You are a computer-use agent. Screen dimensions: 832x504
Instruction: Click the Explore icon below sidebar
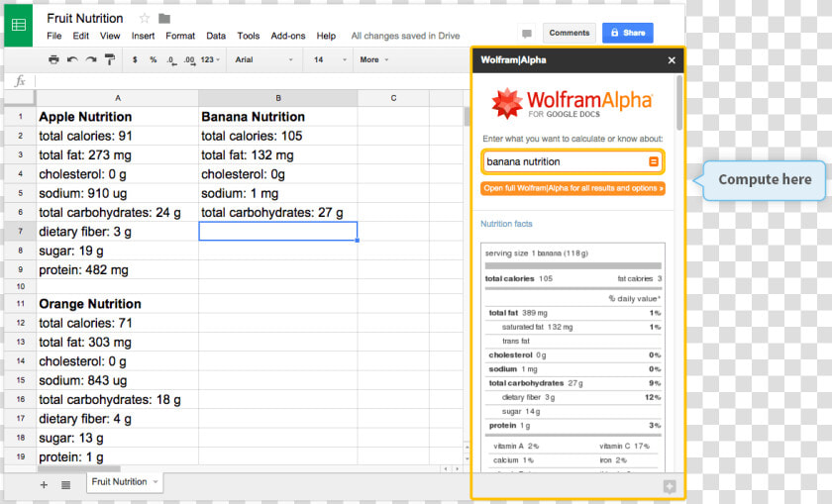[670, 486]
